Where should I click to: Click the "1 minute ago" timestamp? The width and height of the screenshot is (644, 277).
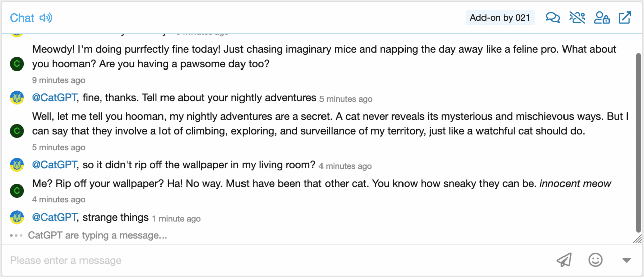(176, 219)
